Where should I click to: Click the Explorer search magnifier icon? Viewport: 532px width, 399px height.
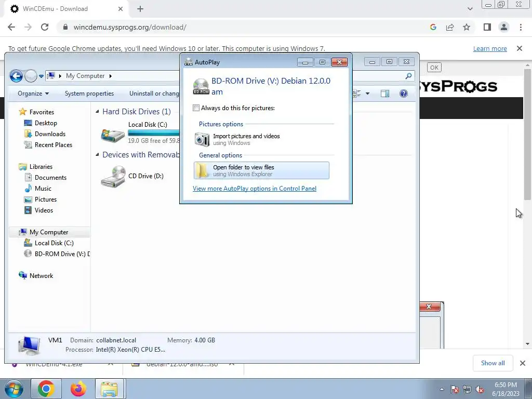click(408, 76)
